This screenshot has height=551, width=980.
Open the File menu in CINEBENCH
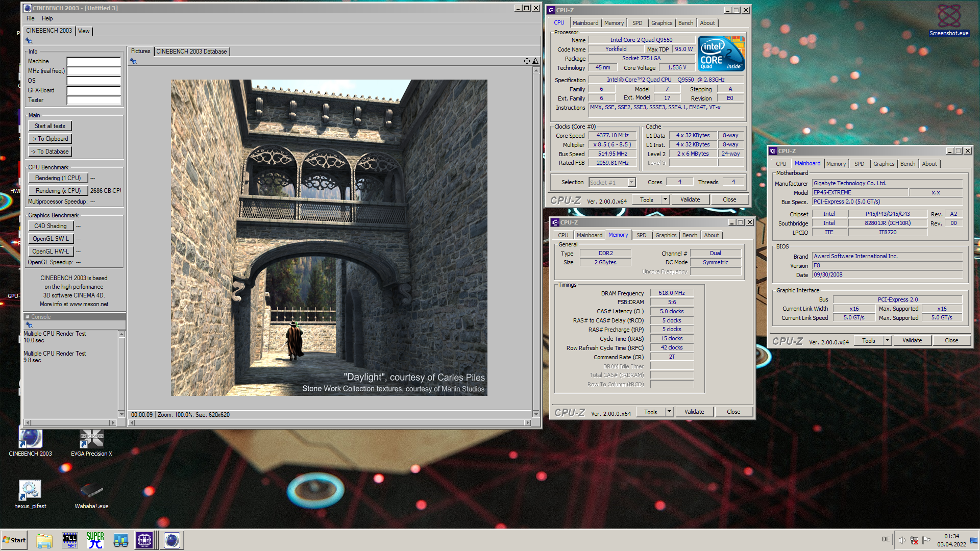pos(31,18)
